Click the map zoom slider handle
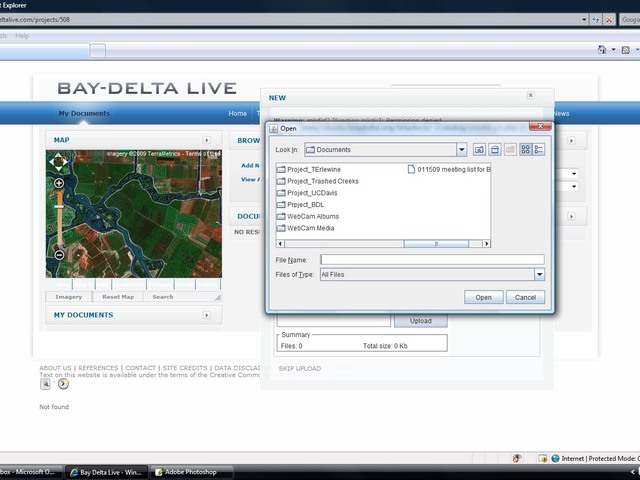This screenshot has height=480, width=640. coord(59,207)
